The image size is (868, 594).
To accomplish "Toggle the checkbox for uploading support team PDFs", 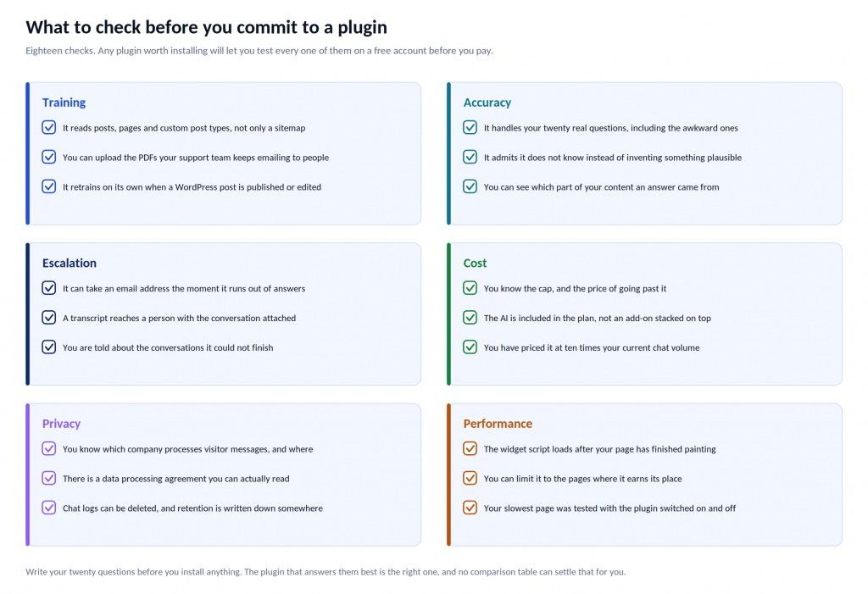I will [x=48, y=157].
